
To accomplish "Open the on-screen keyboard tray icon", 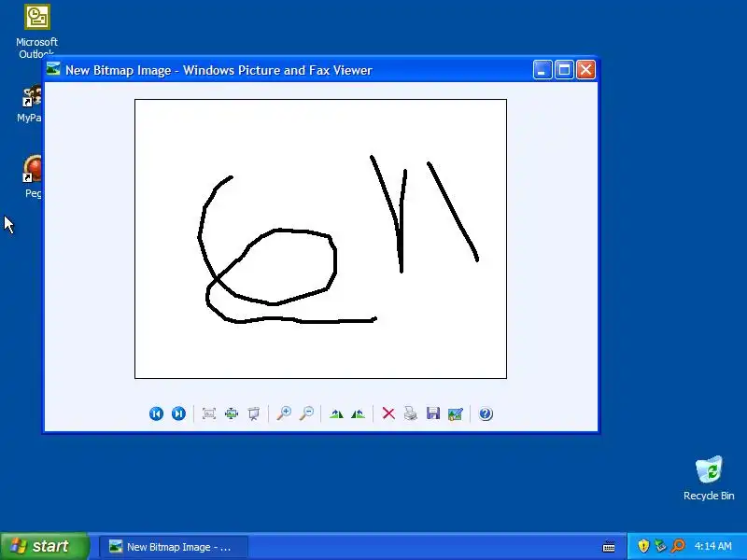I will (x=609, y=546).
